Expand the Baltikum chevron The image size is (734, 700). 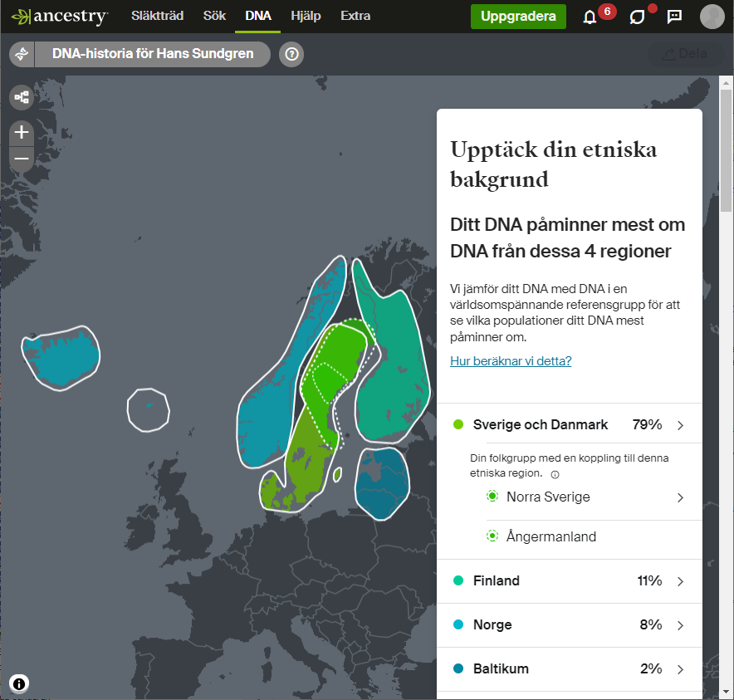(680, 669)
